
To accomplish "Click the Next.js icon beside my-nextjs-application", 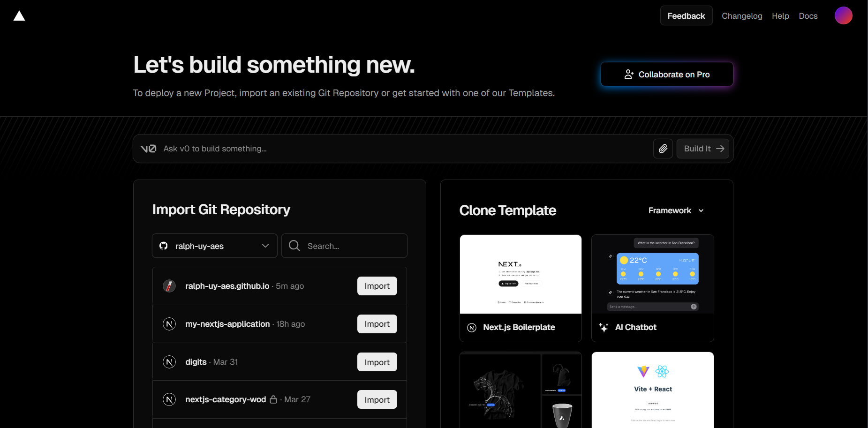I will click(169, 323).
